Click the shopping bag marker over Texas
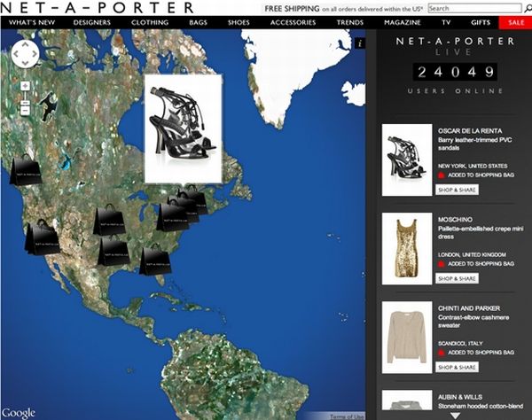This screenshot has width=532, height=420. click(113, 250)
